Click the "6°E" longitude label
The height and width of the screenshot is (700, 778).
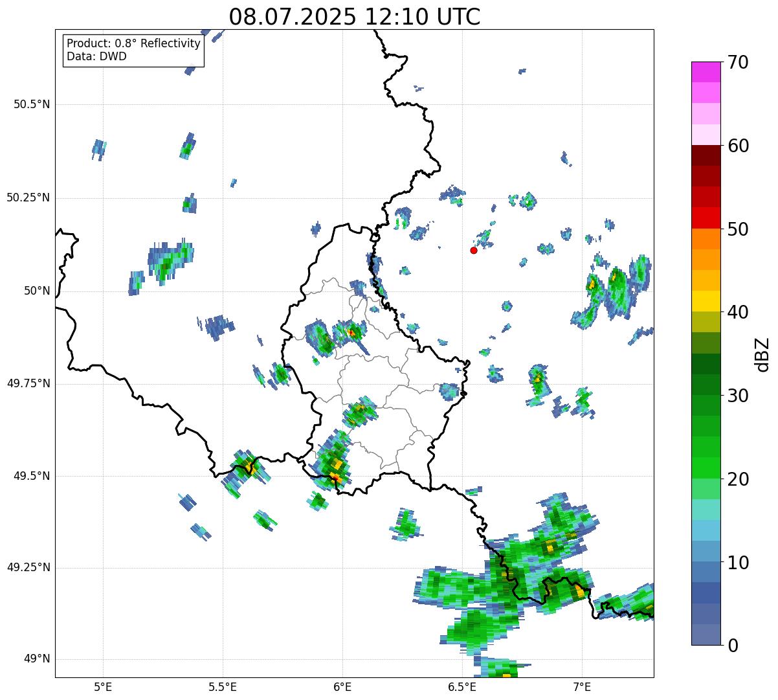pyautogui.click(x=342, y=687)
